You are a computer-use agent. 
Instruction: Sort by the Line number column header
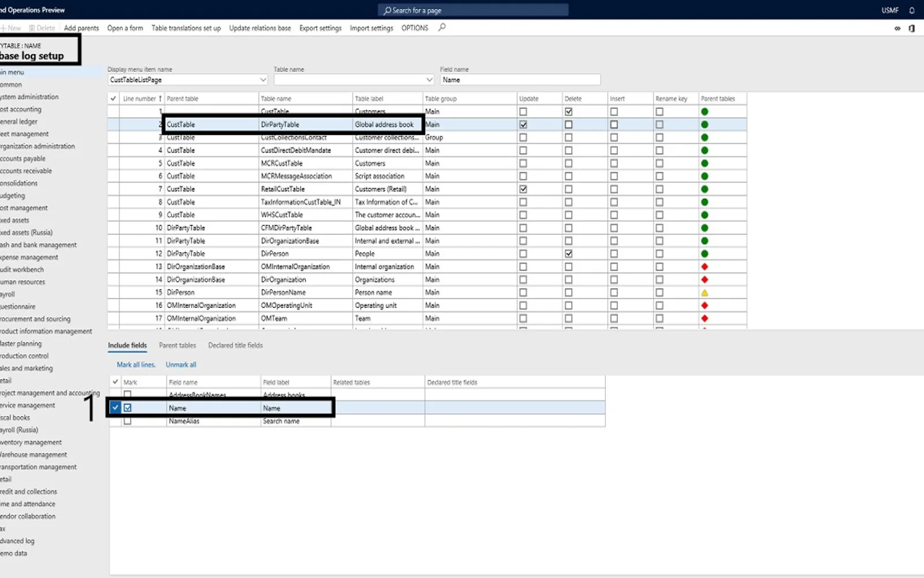click(141, 99)
